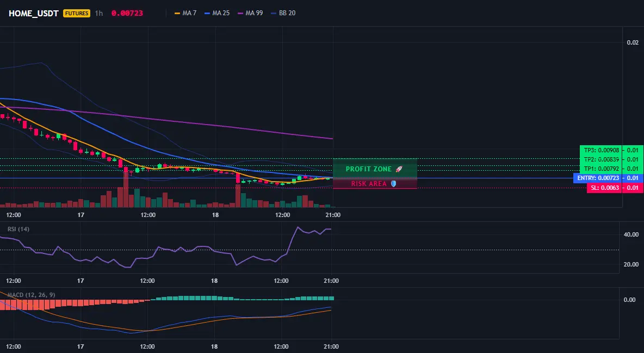Click the red SL: 0.0063 label
The height and width of the screenshot is (353, 644).
604,188
